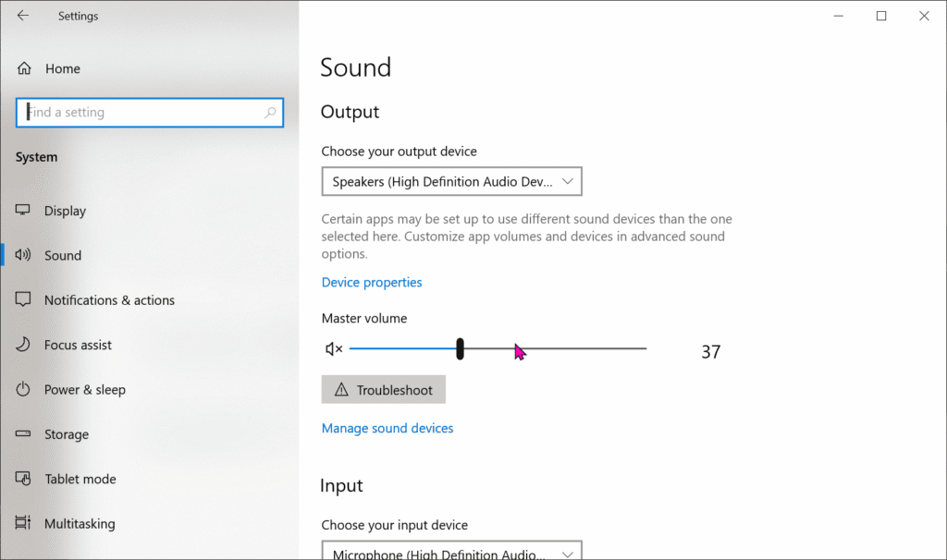Click the Storage drive icon
947x560 pixels.
[x=23, y=434]
